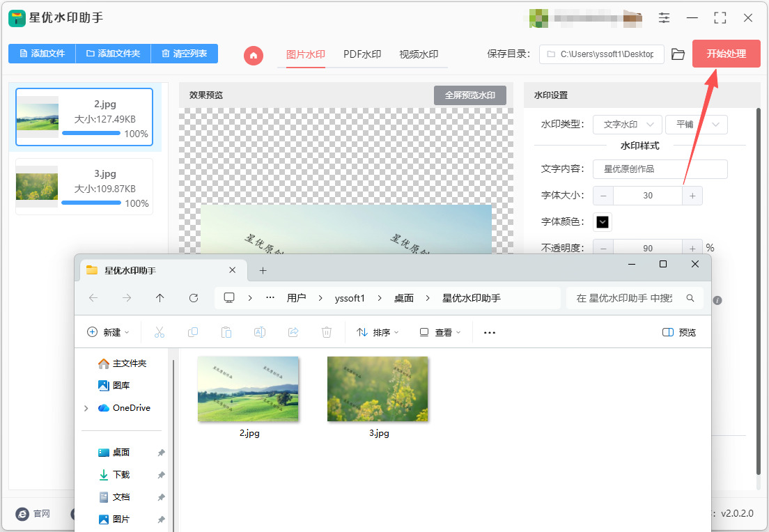Click the search magnifier icon in Explorer
The image size is (769, 532).
(x=690, y=298)
